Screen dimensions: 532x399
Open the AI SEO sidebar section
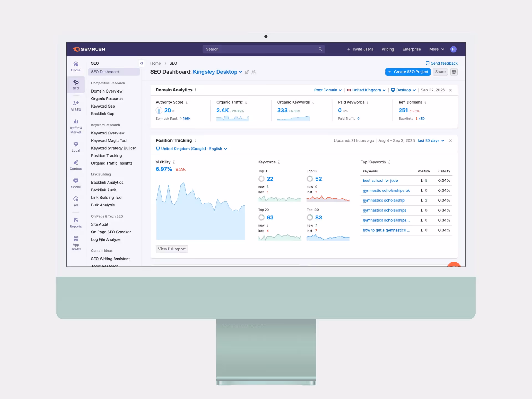point(76,106)
